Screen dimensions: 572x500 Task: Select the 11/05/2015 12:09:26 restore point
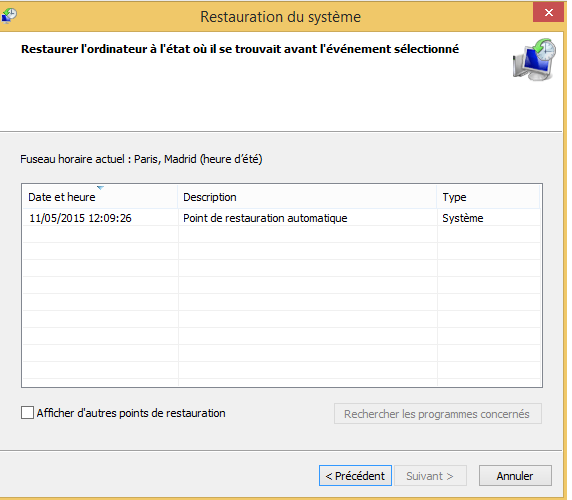point(80,218)
